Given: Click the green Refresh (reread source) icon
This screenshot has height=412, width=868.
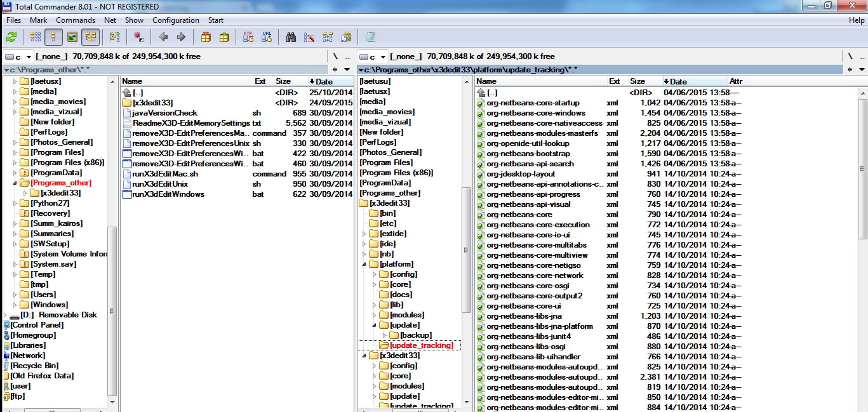Looking at the screenshot, I should point(11,37).
